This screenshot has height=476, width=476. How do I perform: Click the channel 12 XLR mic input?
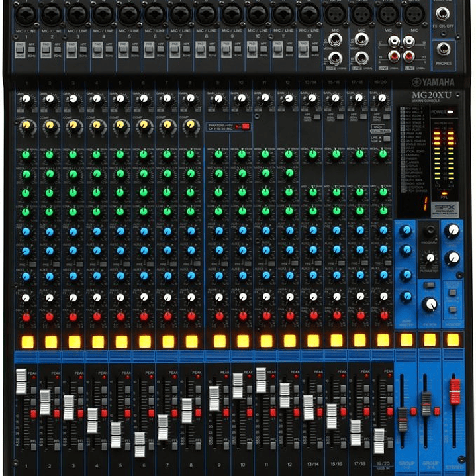click(x=307, y=13)
